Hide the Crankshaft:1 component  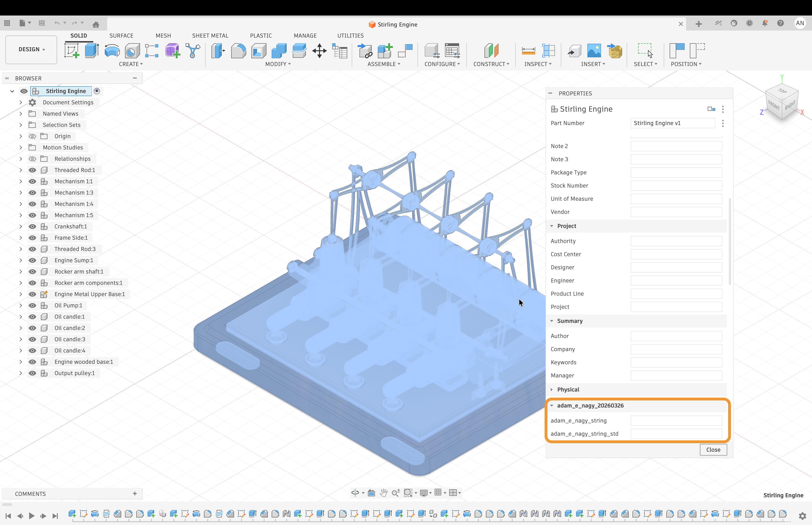coord(32,226)
